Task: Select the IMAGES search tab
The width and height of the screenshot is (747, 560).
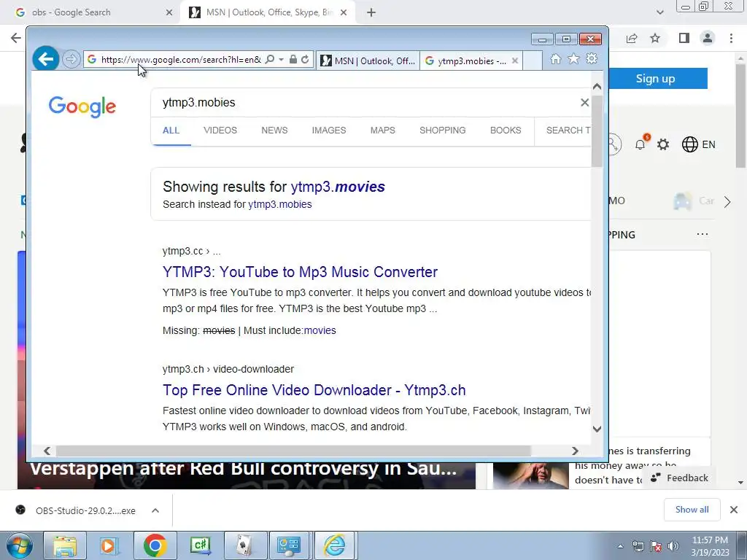Action: pyautogui.click(x=329, y=131)
